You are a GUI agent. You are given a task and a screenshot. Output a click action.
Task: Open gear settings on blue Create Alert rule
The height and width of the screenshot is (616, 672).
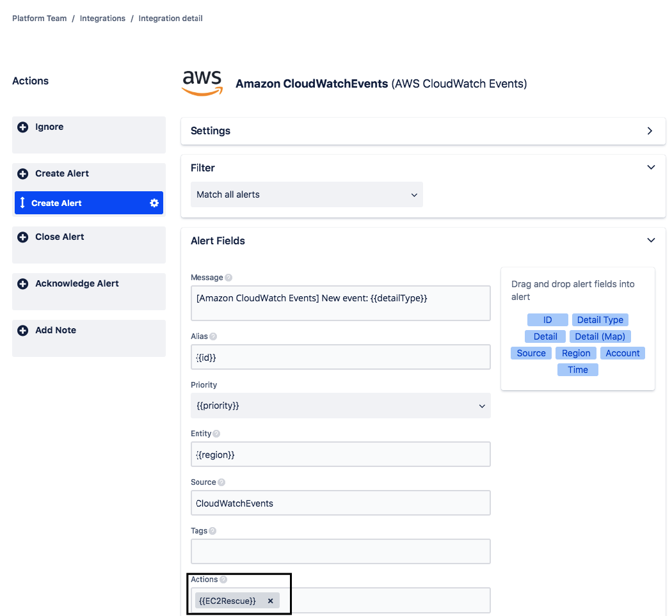coord(154,203)
